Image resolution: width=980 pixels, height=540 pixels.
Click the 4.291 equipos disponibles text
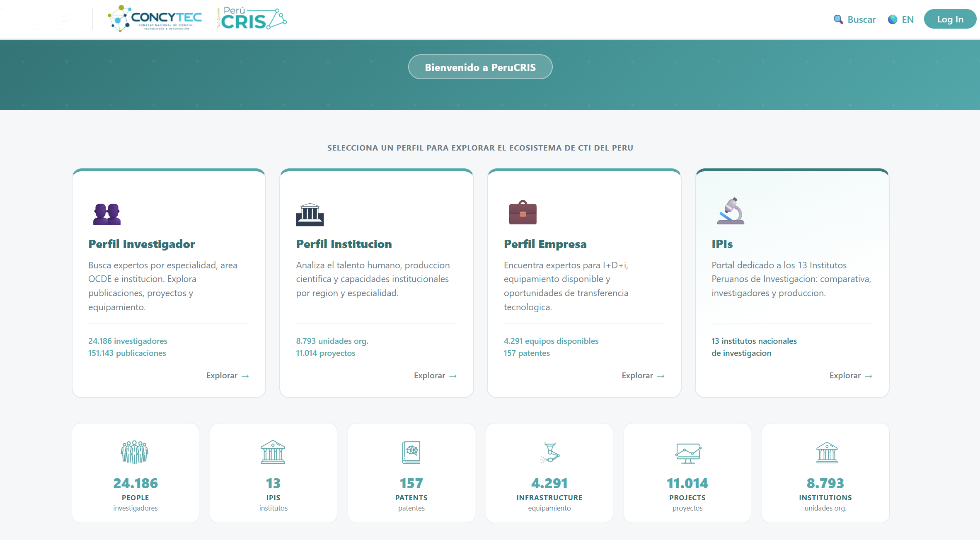[551, 341]
